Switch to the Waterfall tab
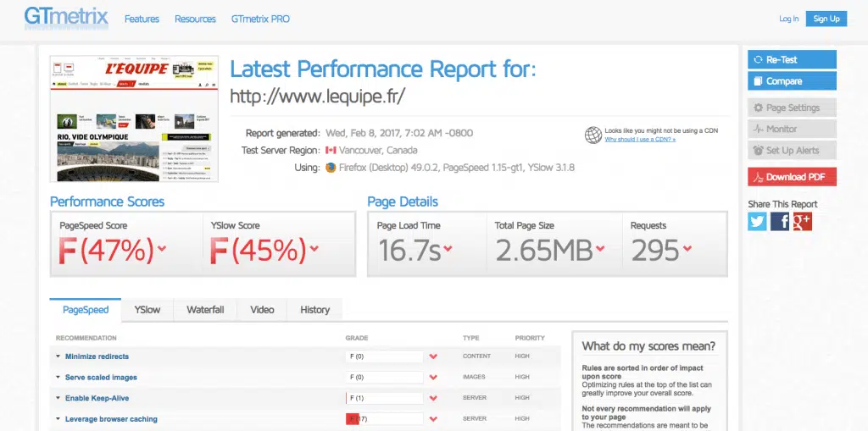 205,310
